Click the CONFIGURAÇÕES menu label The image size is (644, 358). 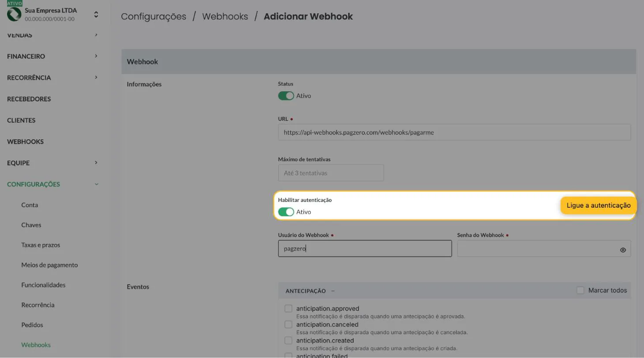33,184
